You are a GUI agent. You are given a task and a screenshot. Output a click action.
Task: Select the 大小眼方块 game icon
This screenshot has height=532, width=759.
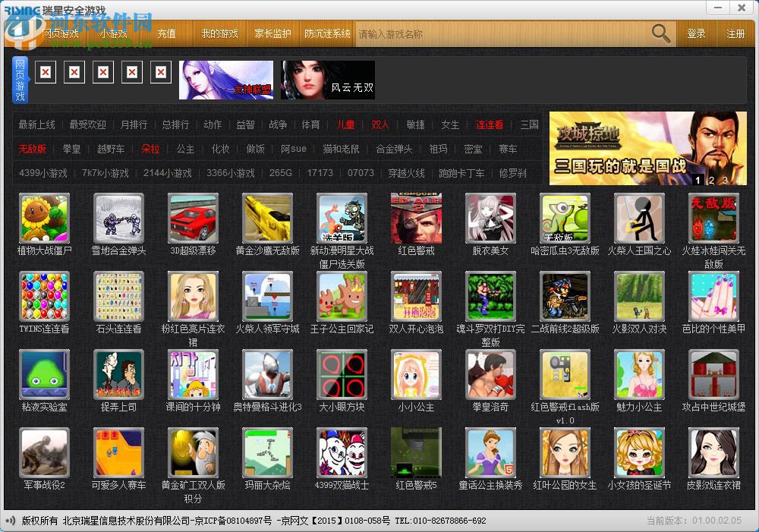[342, 374]
